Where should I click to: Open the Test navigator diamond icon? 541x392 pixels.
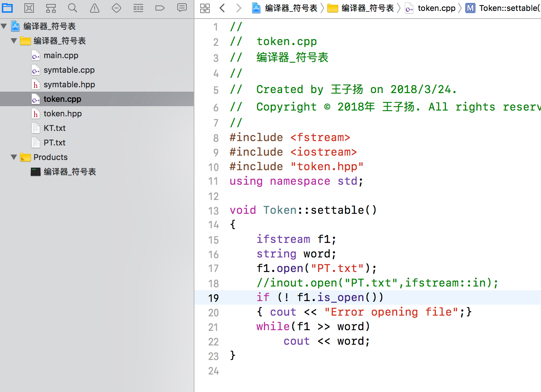coord(117,8)
